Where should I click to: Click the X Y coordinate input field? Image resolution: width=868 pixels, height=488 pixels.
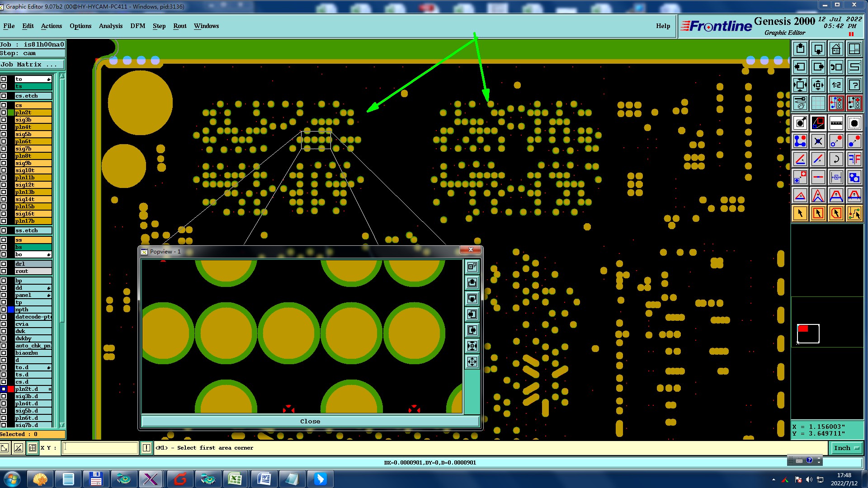coord(99,448)
